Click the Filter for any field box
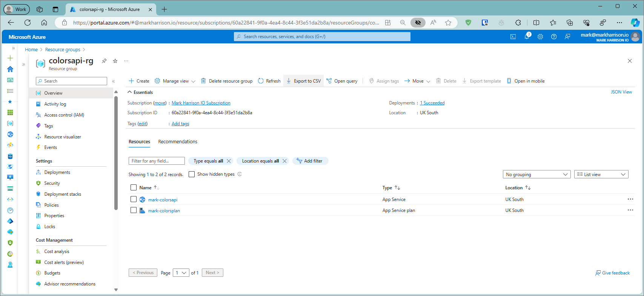Image resolution: width=644 pixels, height=296 pixels. 157,161
